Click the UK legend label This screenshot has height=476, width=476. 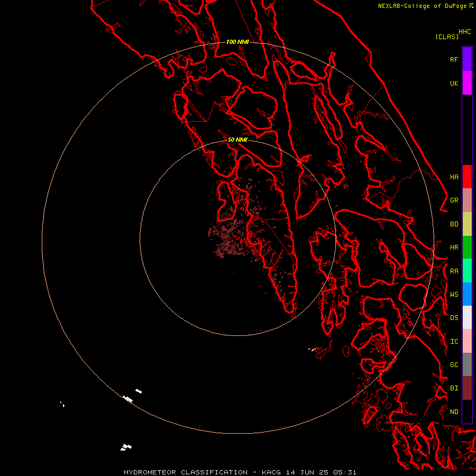(454, 83)
